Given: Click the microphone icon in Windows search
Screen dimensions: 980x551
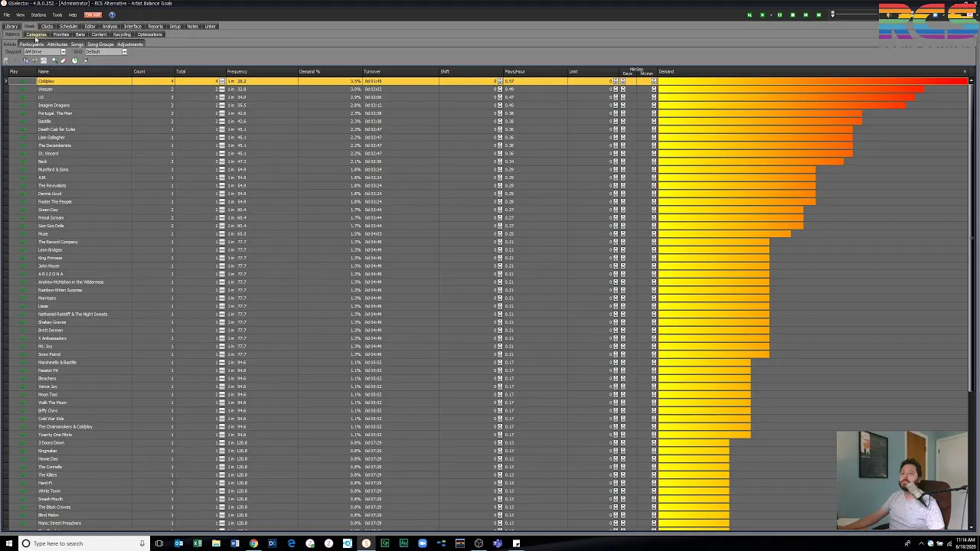Looking at the screenshot, I should coord(142,543).
